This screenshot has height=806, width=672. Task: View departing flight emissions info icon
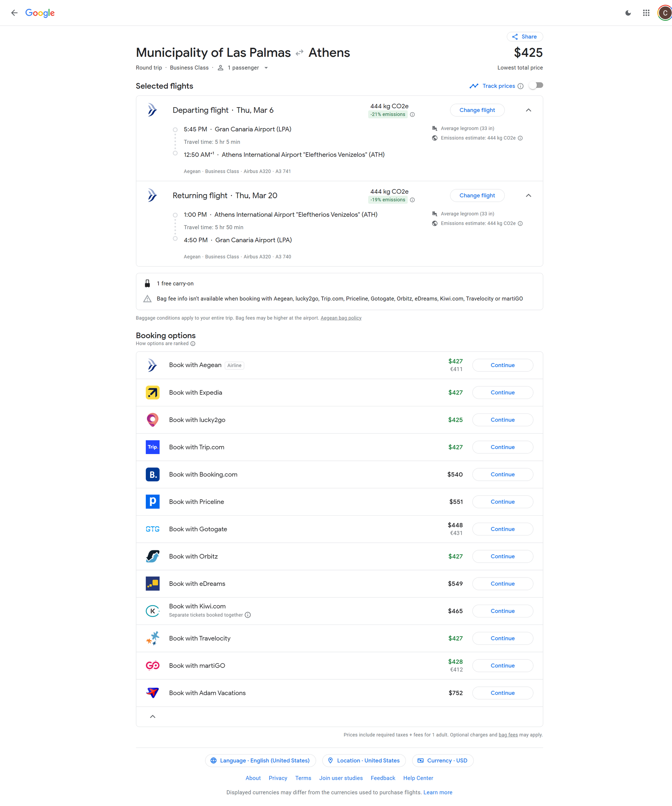point(412,114)
